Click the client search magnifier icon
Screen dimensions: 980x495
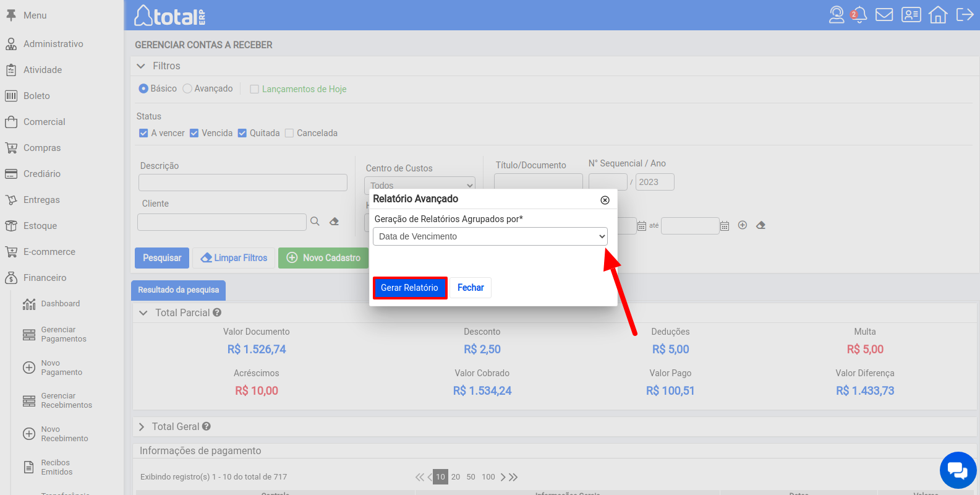(315, 222)
